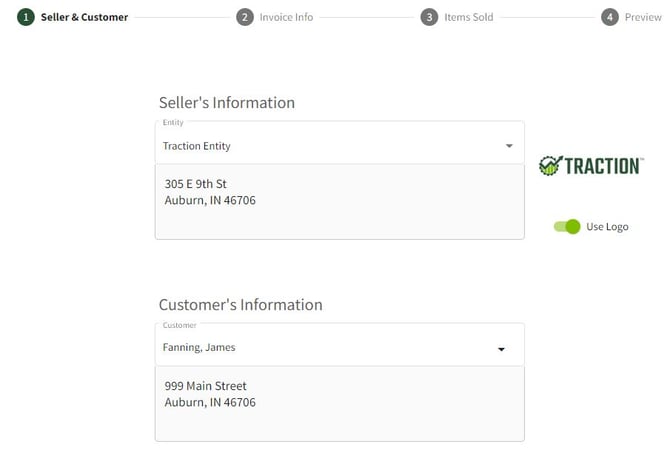Viewport: 670px width, 450px height.
Task: Click the step 3 circle icon
Action: pos(429,17)
